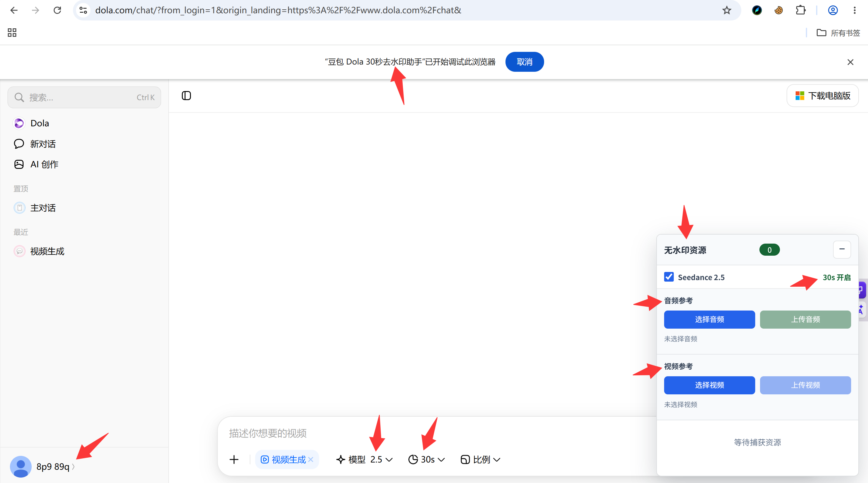
Task: Click the 无水印资源 panel title
Action: [x=685, y=250]
